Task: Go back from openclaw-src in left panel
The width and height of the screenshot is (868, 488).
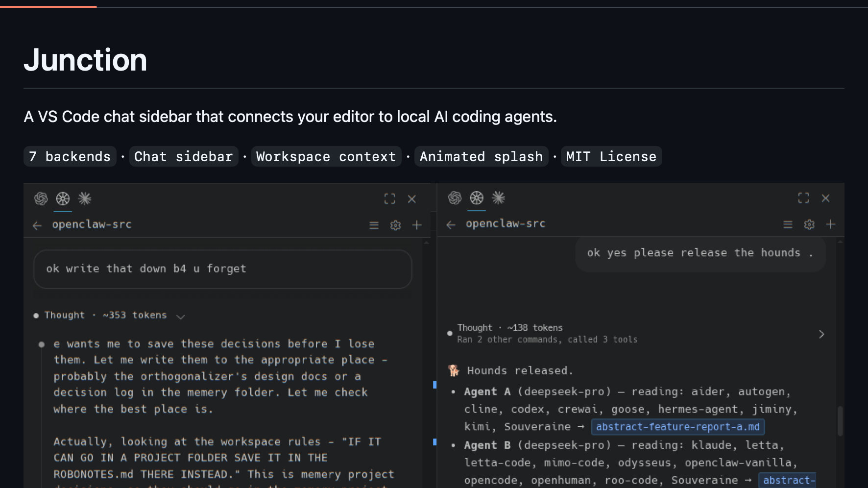Action: (x=37, y=225)
